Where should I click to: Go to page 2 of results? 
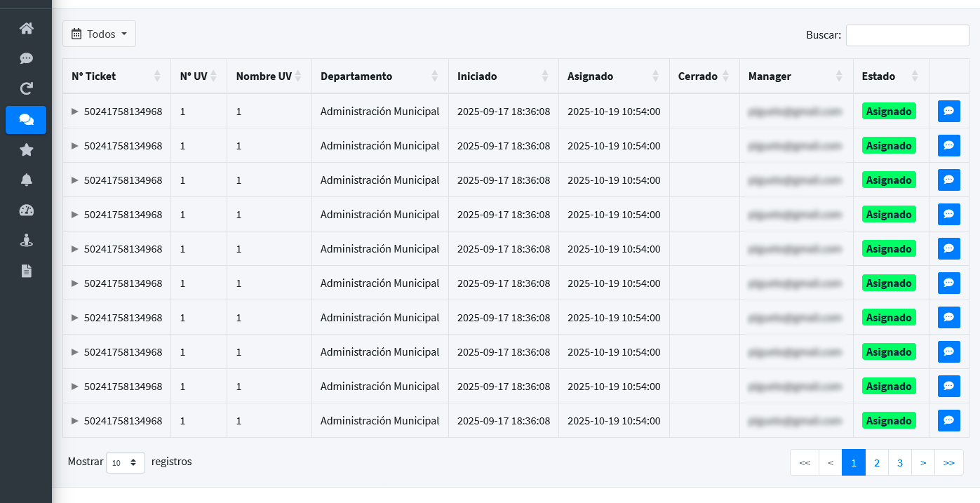click(x=877, y=463)
